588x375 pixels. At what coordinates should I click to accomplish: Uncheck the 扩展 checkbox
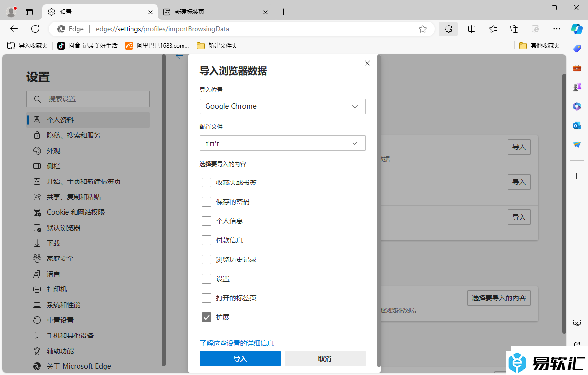(x=207, y=317)
